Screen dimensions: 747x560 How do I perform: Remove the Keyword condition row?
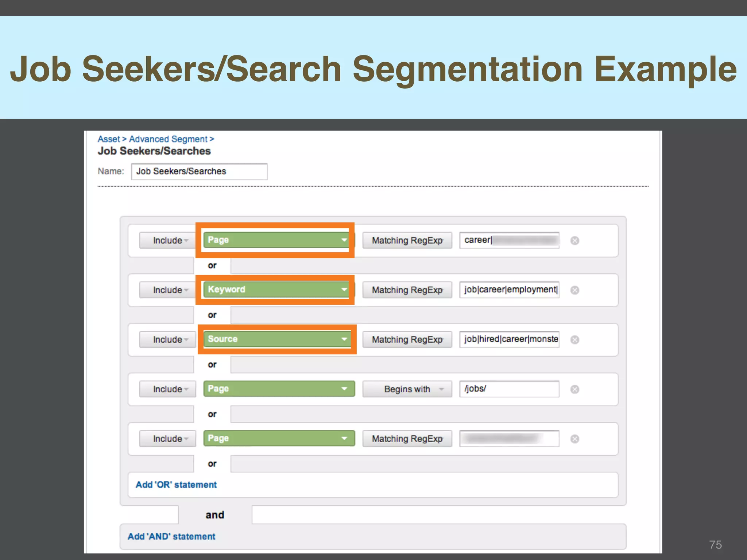[x=575, y=290]
